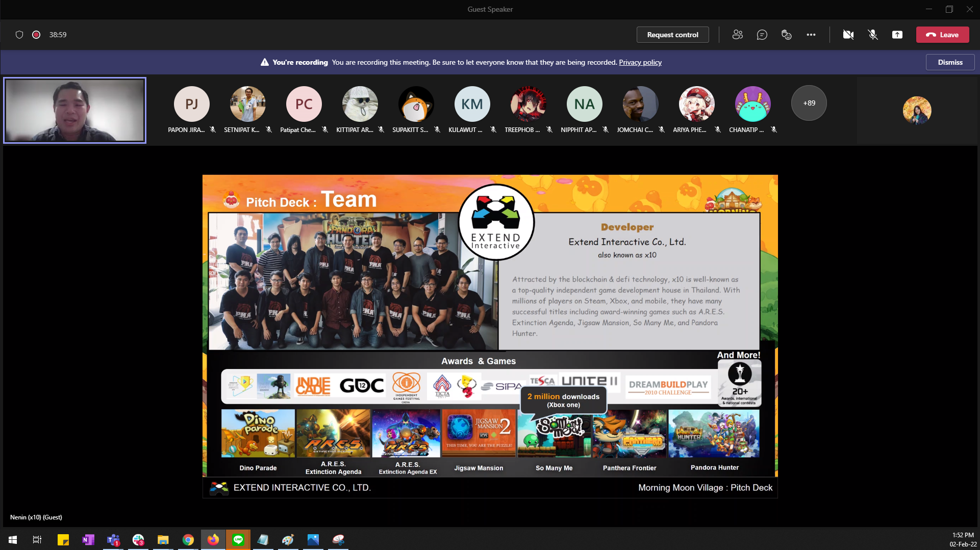This screenshot has height=550, width=980.
Task: Click the red recording indicator icon
Action: [x=36, y=35]
